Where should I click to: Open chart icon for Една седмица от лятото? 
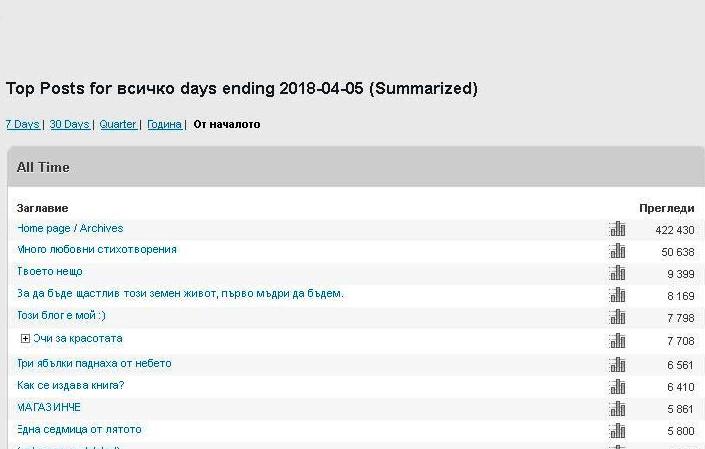(617, 431)
